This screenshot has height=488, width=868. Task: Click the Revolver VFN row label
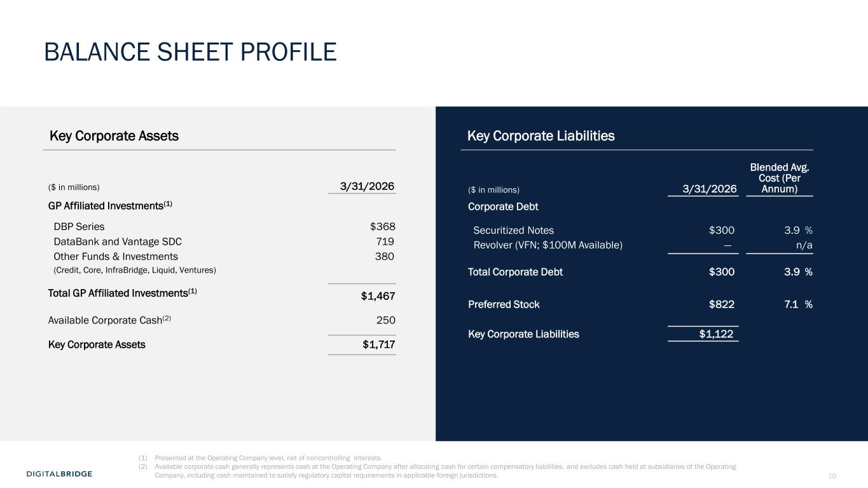(x=548, y=245)
